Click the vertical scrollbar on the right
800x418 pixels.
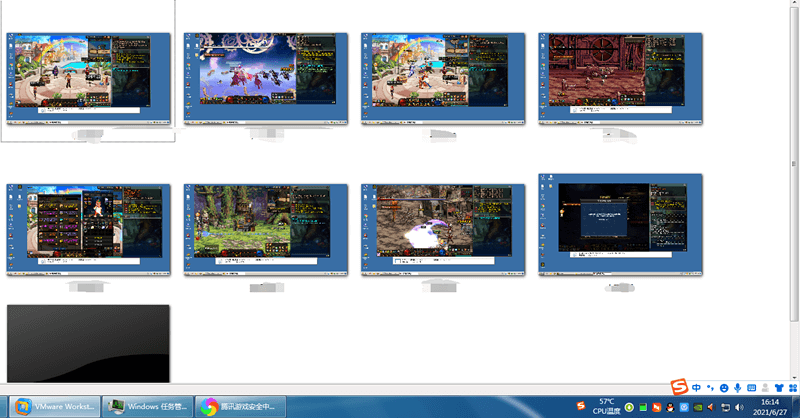[x=793, y=163]
